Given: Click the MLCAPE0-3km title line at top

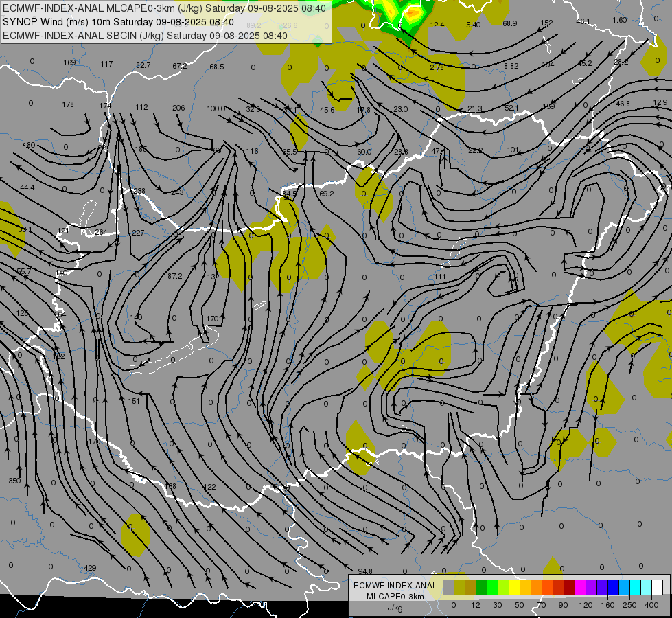Looking at the screenshot, I should pyautogui.click(x=164, y=8).
